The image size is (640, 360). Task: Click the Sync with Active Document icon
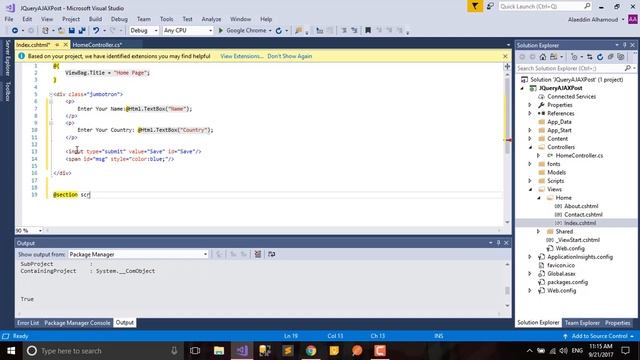589,57
